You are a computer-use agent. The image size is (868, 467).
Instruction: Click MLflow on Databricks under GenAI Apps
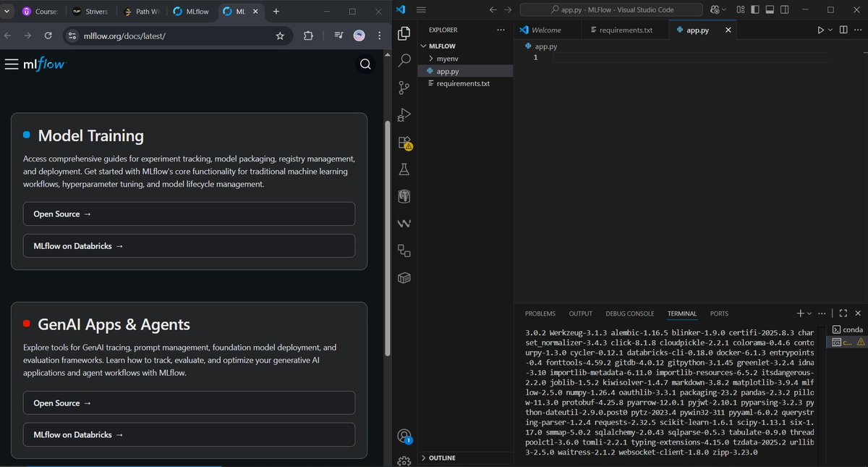(189, 434)
